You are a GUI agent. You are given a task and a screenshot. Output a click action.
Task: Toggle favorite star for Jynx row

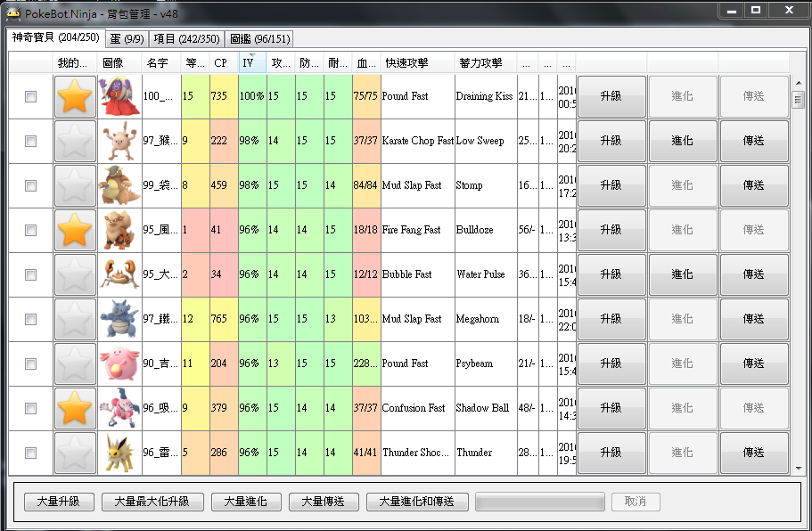tap(75, 96)
